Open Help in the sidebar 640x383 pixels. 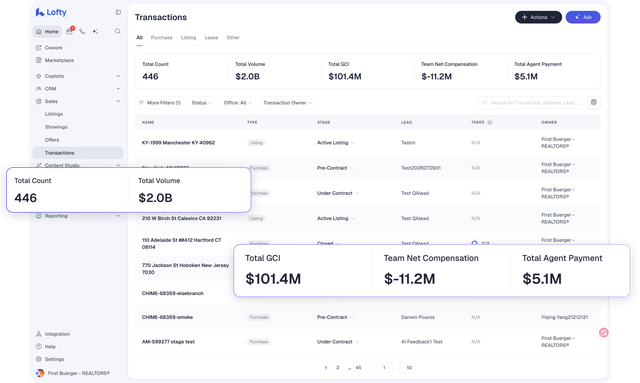click(50, 347)
